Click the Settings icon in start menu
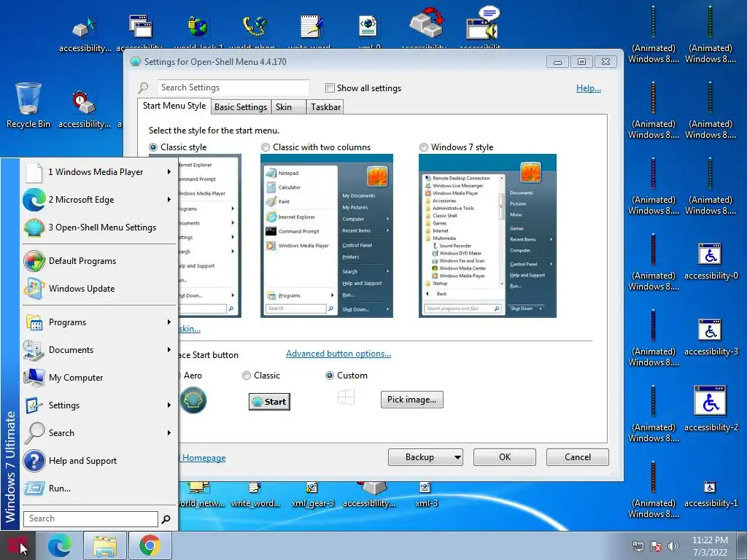 point(34,405)
